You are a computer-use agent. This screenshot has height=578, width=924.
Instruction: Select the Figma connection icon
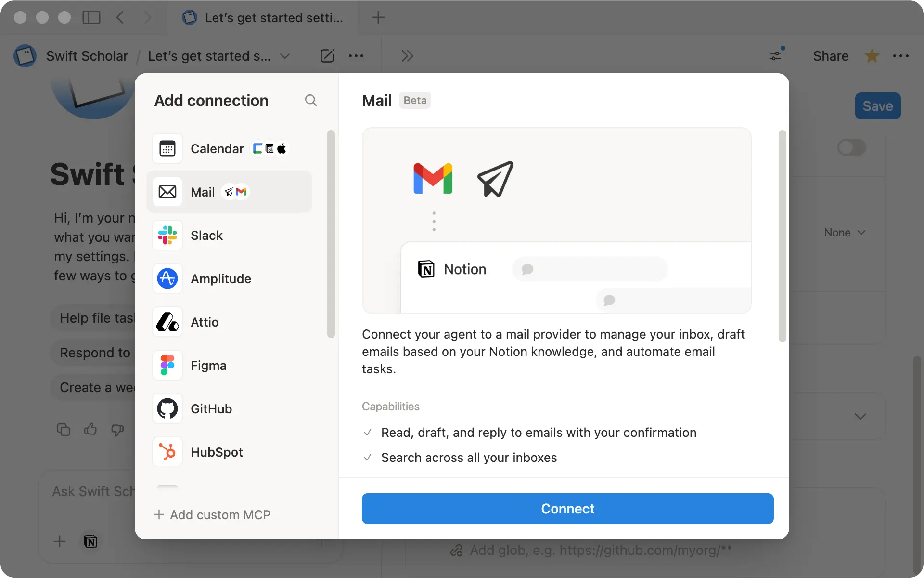click(x=167, y=365)
